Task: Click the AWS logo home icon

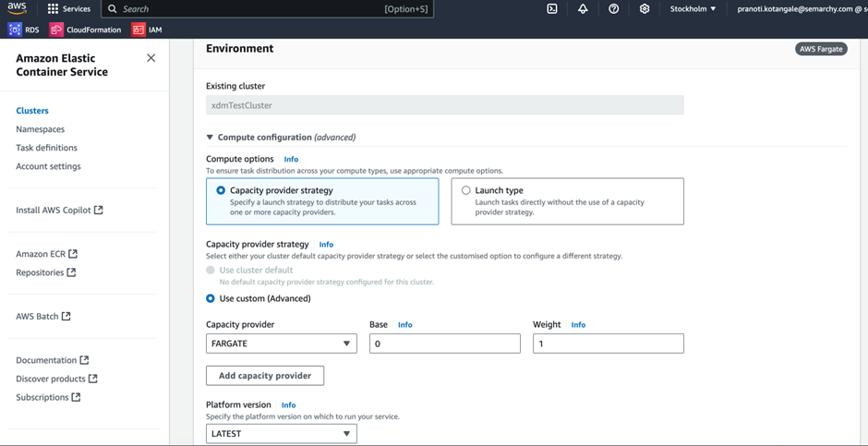Action: pos(18,8)
